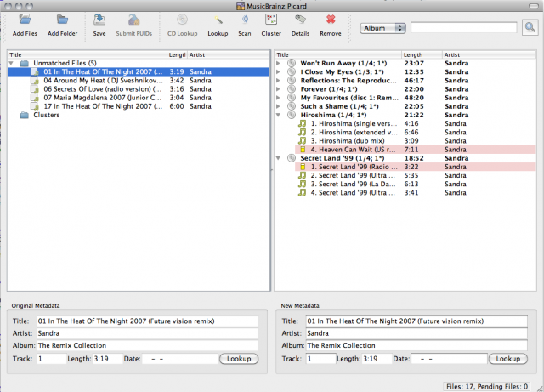The height and width of the screenshot is (392, 544).
Task: Sort right pane by Artist column header
Action: pyautogui.click(x=490, y=55)
